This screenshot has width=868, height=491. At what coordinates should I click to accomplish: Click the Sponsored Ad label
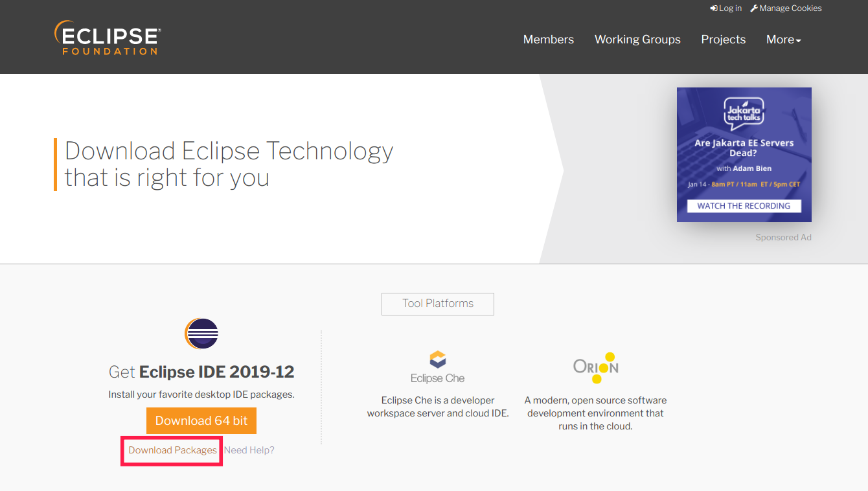tap(783, 238)
